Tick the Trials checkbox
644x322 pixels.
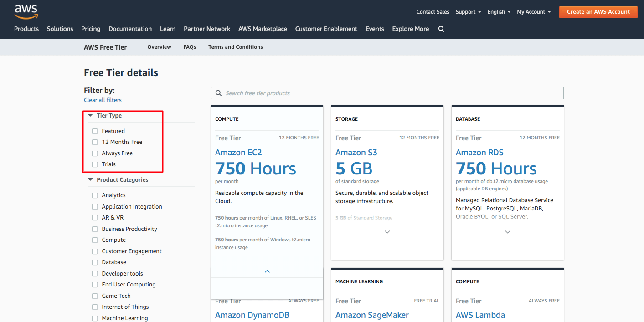tap(95, 164)
